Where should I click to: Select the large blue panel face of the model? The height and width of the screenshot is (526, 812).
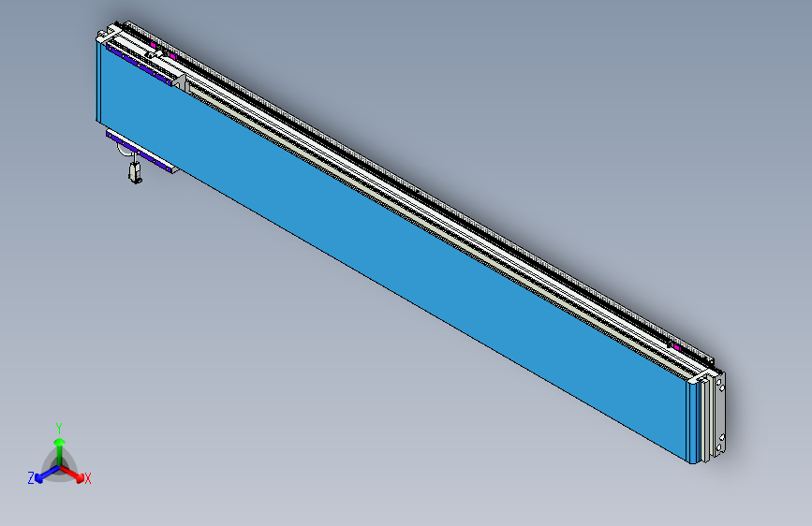click(x=393, y=251)
